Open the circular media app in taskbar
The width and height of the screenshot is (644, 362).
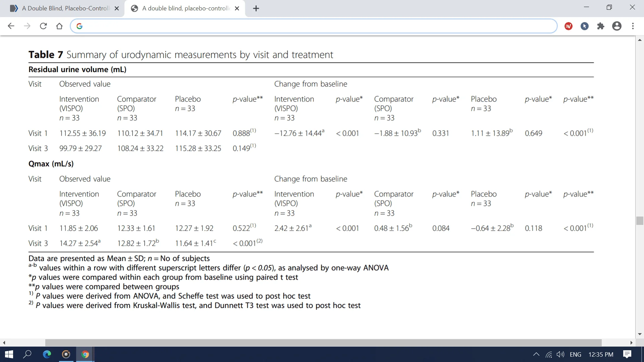coord(66,354)
